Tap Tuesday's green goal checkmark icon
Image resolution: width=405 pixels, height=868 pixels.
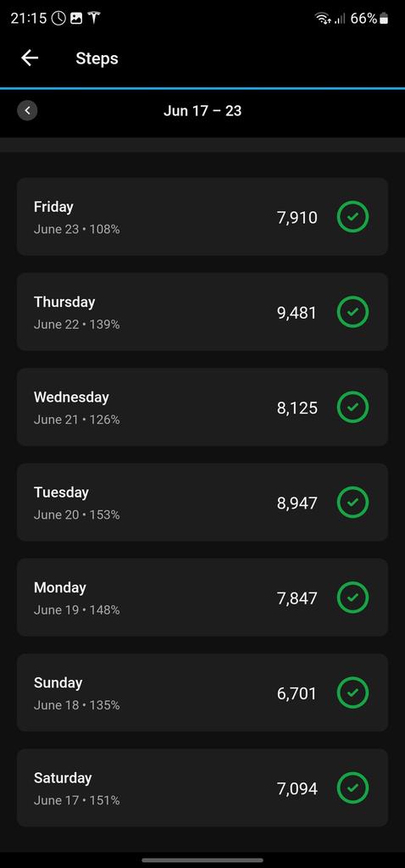click(x=352, y=502)
